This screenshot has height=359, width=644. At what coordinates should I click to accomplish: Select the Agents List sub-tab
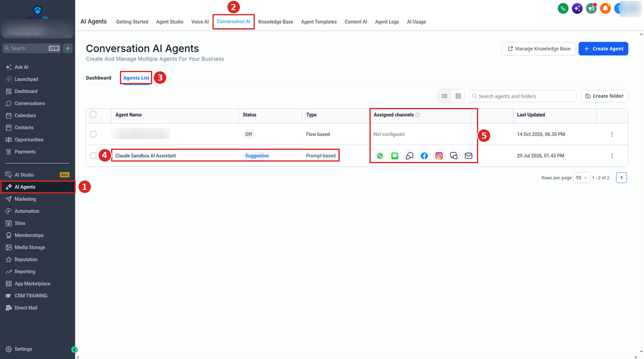(x=136, y=78)
